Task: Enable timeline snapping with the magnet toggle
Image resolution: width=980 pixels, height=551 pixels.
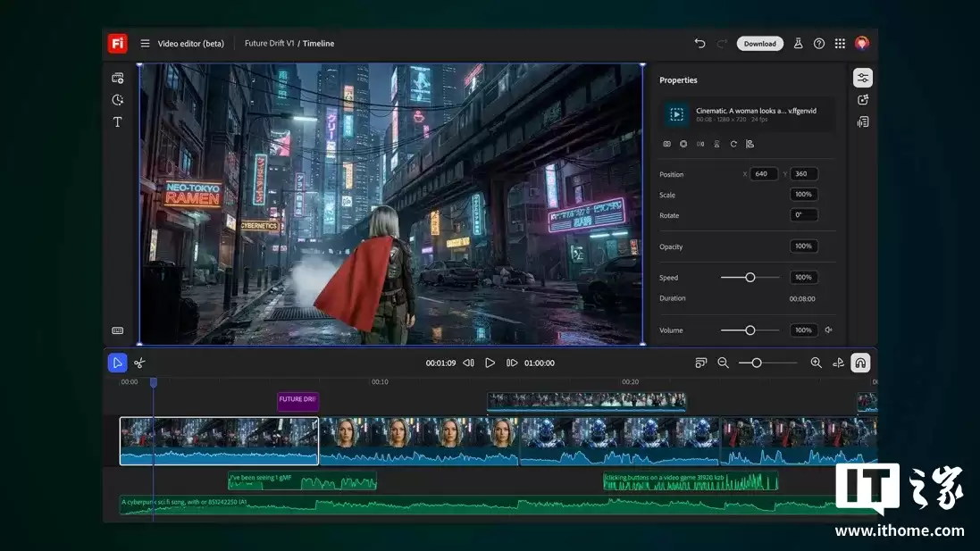Action: [859, 362]
